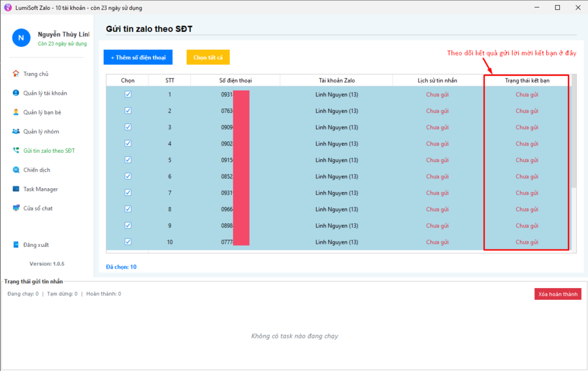The width and height of the screenshot is (588, 371).
Task: Click the Quản lý nhóm group icon
Action: (x=16, y=131)
